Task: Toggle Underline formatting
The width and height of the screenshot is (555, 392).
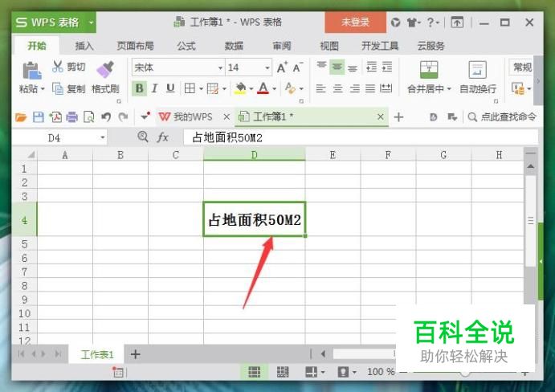Action: pos(170,88)
